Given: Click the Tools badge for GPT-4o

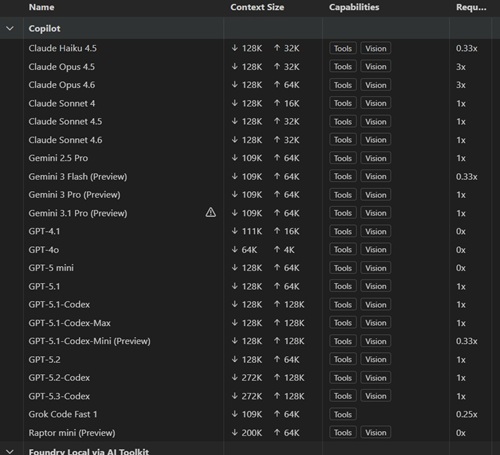Looking at the screenshot, I should pyautogui.click(x=343, y=250).
